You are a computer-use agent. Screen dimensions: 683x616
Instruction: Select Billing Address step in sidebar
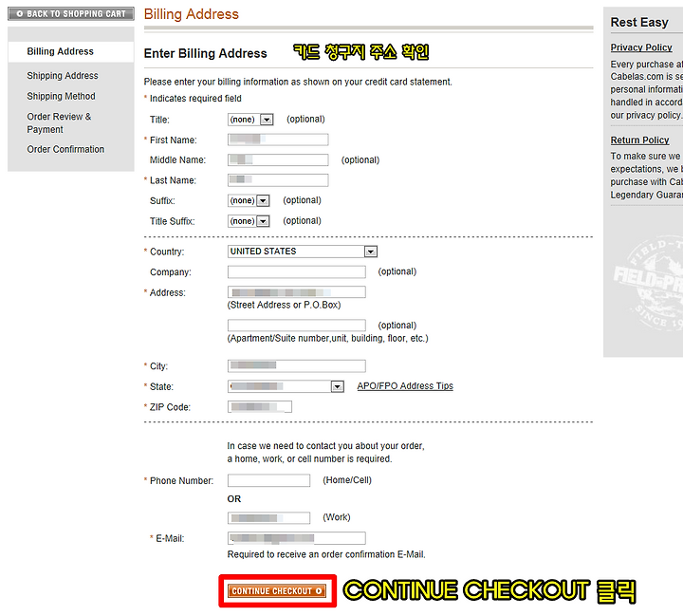(60, 51)
